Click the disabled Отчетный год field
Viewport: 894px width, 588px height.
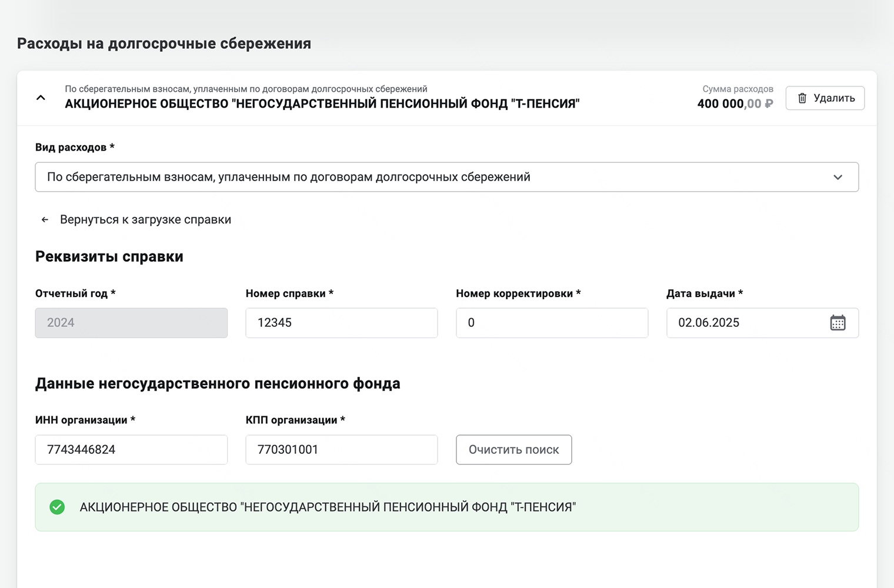click(x=131, y=323)
